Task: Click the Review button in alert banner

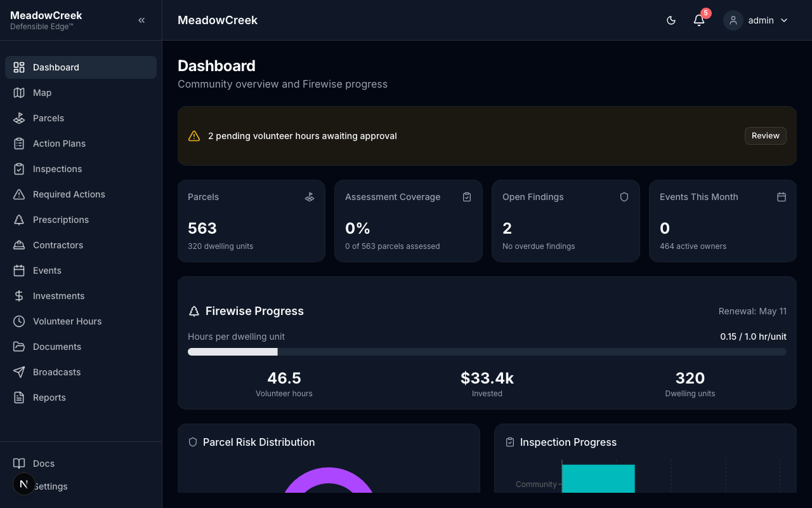Action: click(x=766, y=136)
